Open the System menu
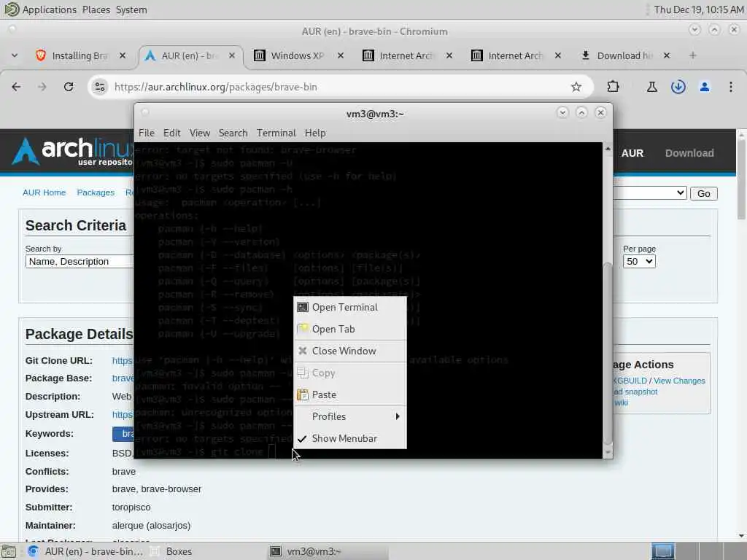Screen dimensions: 747x560 pos(131,9)
